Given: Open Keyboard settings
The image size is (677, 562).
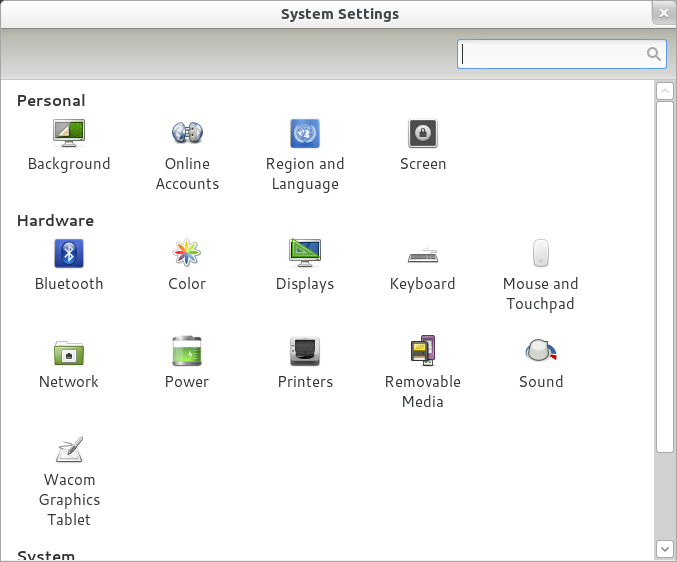Looking at the screenshot, I should [x=423, y=265].
